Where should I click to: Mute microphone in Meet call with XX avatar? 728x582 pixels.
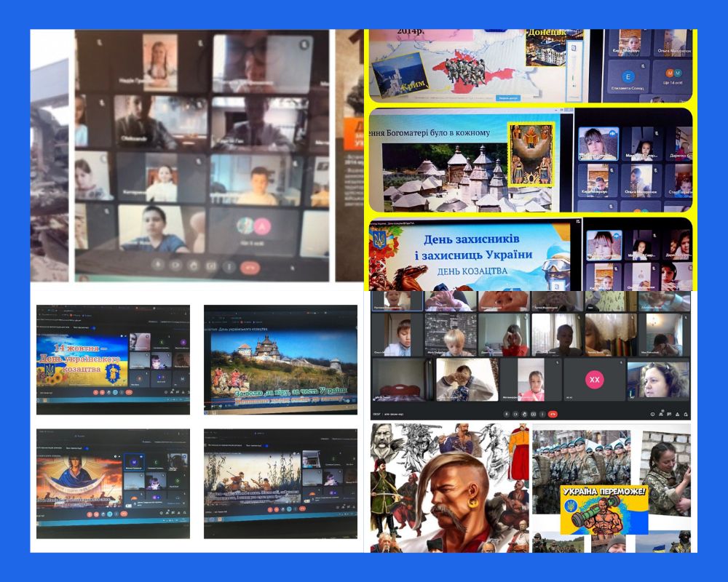(x=507, y=414)
